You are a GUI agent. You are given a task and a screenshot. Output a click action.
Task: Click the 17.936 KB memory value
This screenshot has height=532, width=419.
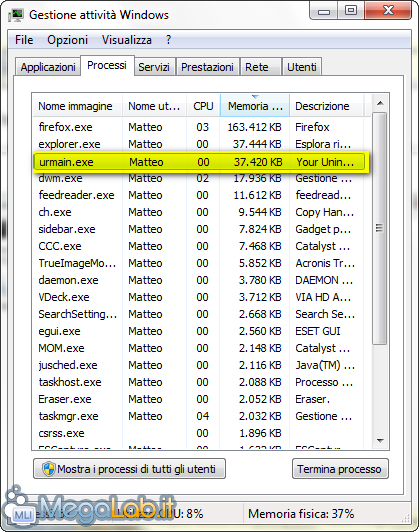click(x=257, y=178)
